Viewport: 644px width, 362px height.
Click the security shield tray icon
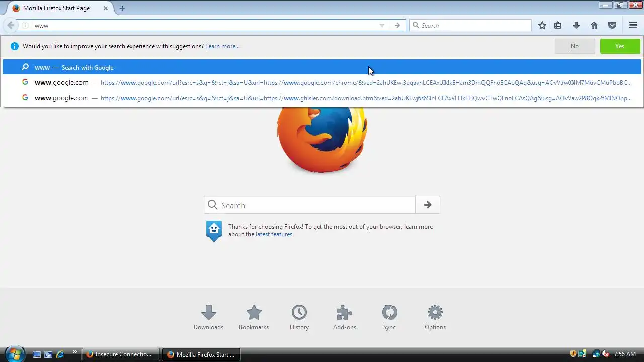tap(573, 354)
